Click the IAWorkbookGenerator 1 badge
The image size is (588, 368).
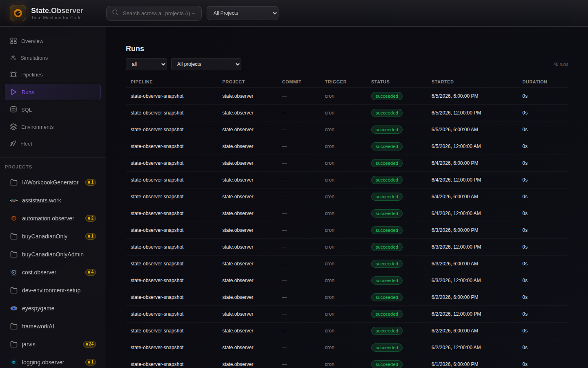[91, 182]
